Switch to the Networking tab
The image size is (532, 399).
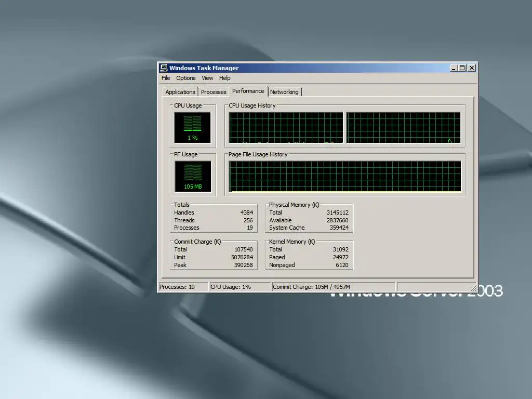point(284,92)
